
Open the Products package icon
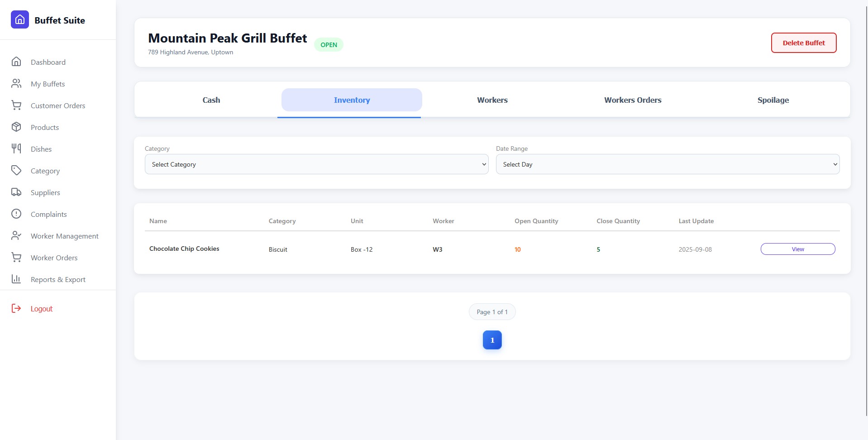[x=16, y=127]
